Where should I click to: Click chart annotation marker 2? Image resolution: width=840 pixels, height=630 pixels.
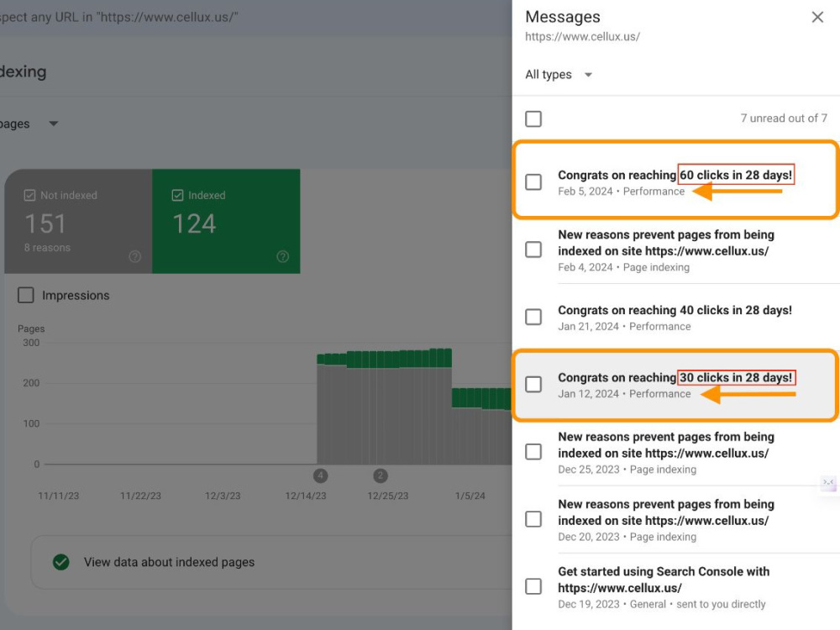point(381,475)
